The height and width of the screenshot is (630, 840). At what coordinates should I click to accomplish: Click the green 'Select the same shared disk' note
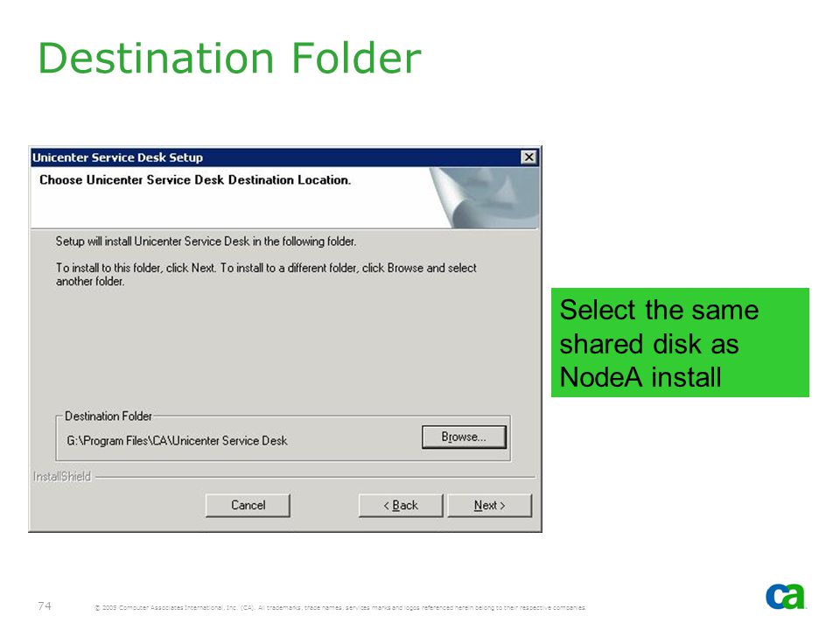(x=680, y=343)
